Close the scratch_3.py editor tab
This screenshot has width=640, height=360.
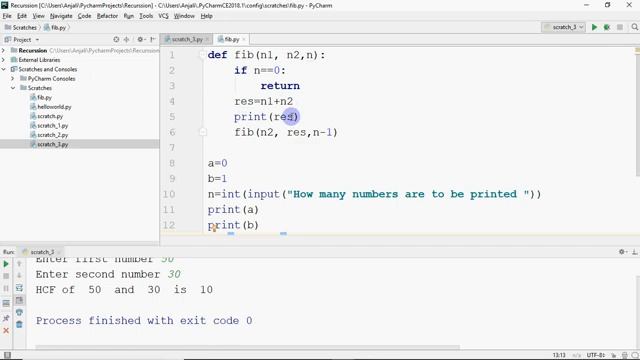pos(207,39)
